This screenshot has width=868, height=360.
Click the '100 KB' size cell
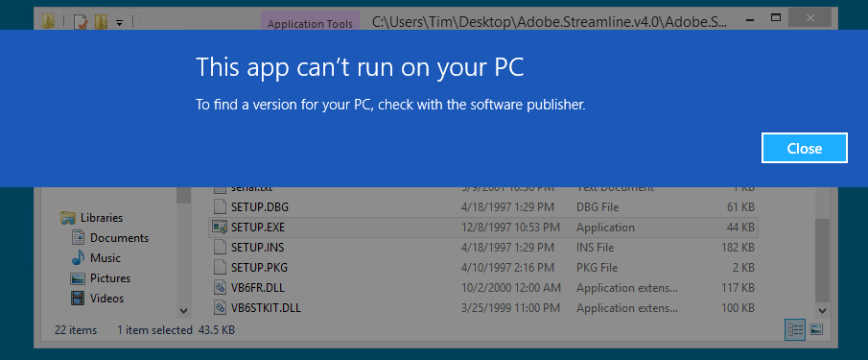point(738,307)
